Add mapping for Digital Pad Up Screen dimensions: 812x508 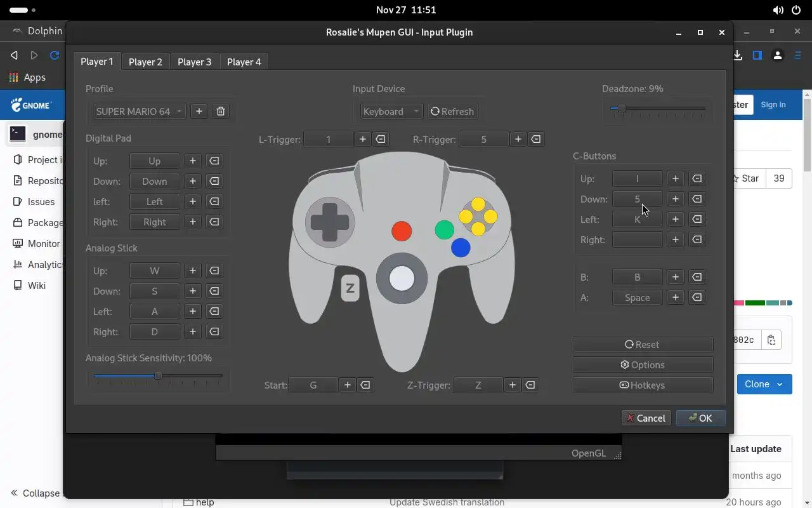point(193,161)
